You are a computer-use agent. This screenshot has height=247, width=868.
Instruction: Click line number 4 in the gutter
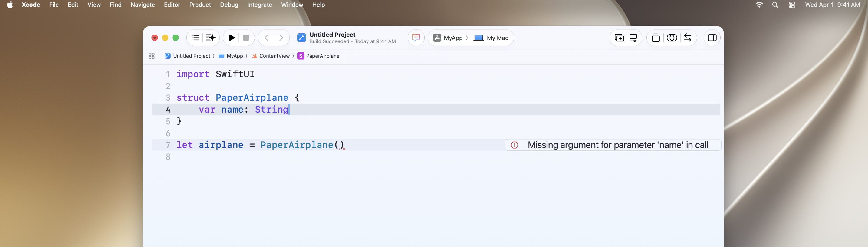(168, 110)
